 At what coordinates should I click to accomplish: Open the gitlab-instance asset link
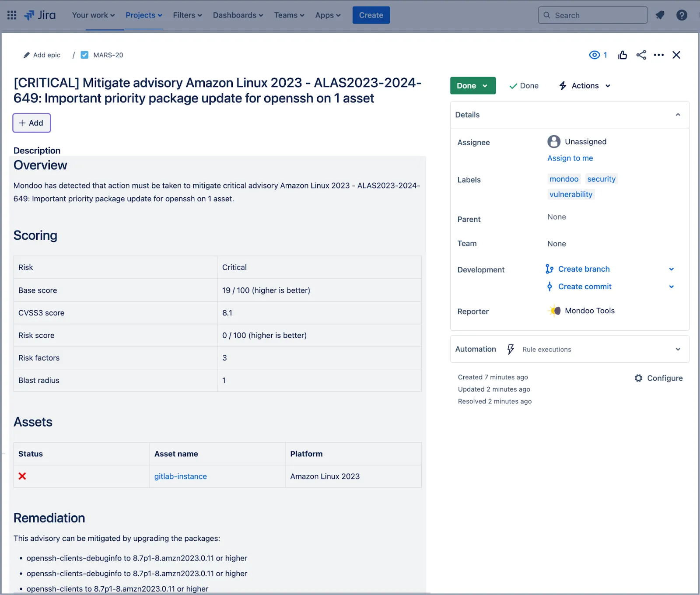pos(180,476)
